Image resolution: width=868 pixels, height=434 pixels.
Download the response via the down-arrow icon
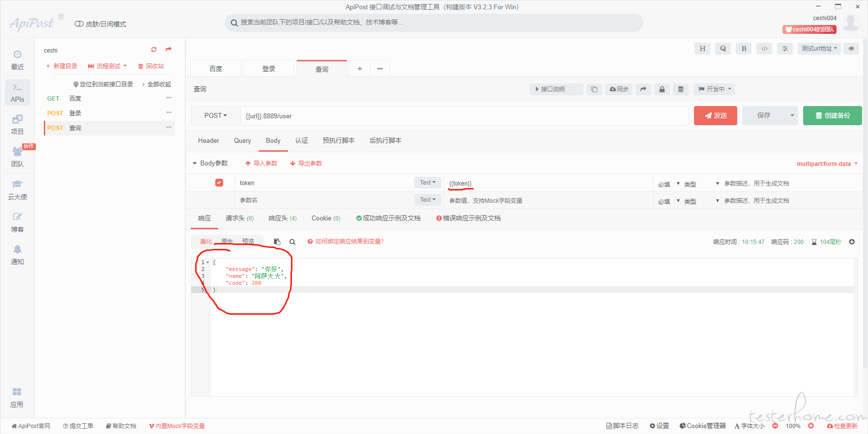tap(852, 242)
